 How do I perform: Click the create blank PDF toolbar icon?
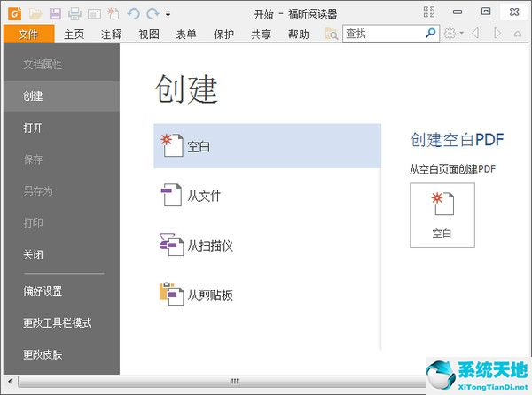point(113,13)
